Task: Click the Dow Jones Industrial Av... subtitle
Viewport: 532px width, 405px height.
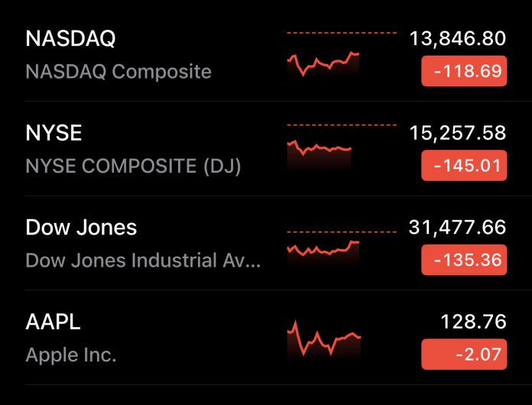Action: (143, 261)
